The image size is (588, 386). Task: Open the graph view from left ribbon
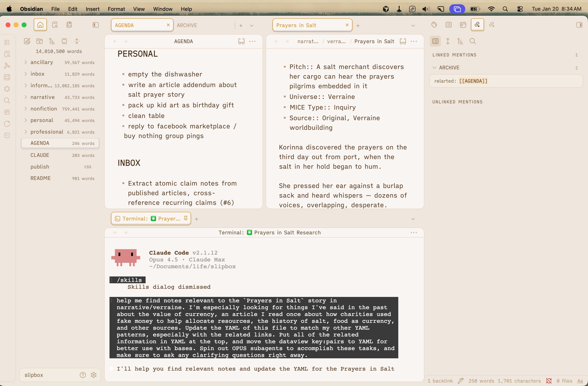pos(7,65)
